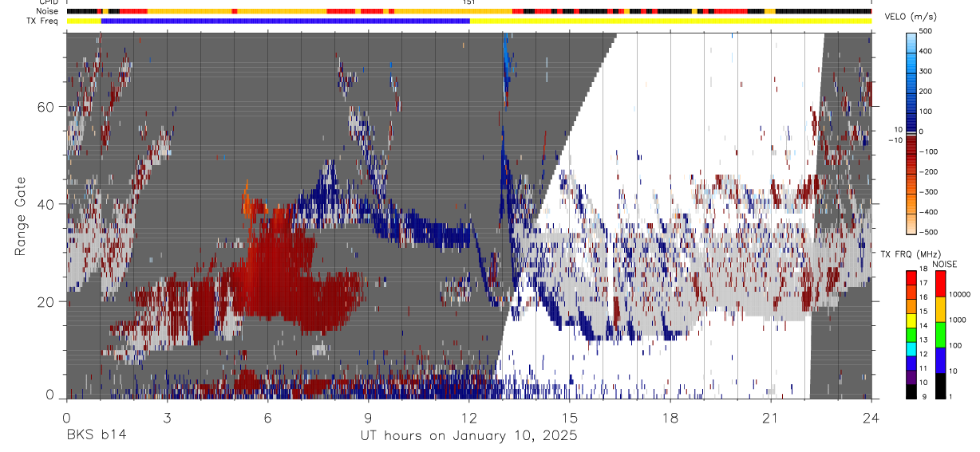Click the '12' label on TX FRQ legend
The image size is (980, 452).
tap(923, 354)
